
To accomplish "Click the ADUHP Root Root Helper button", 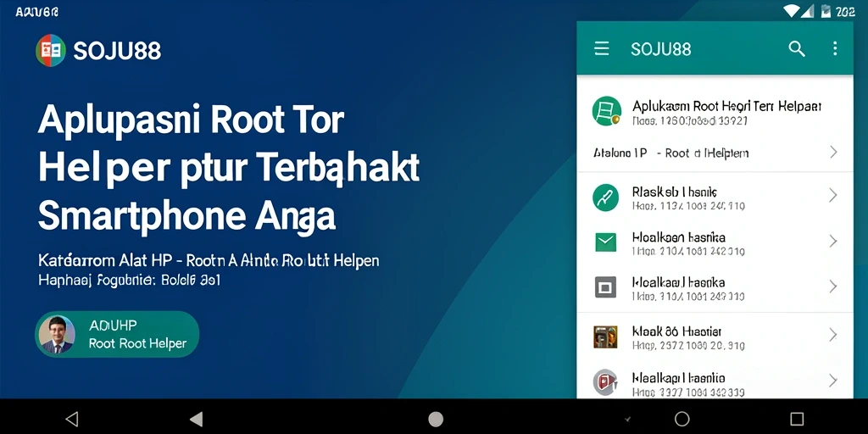I will coord(117,334).
